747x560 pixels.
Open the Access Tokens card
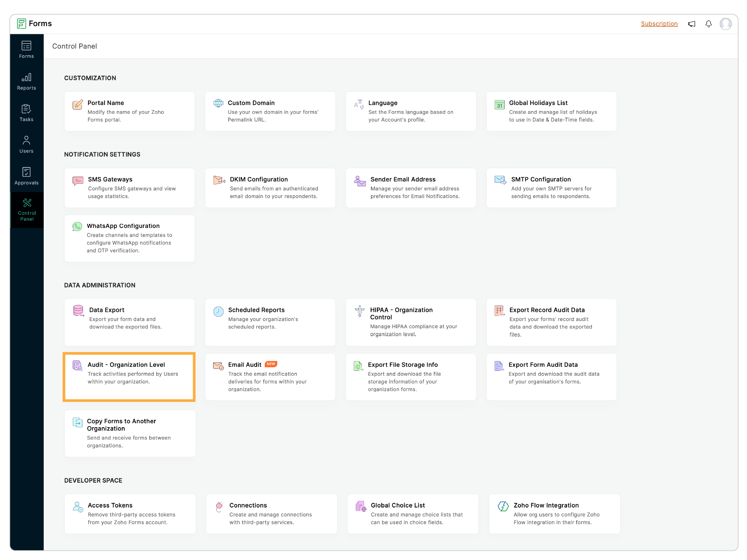pyautogui.click(x=130, y=513)
